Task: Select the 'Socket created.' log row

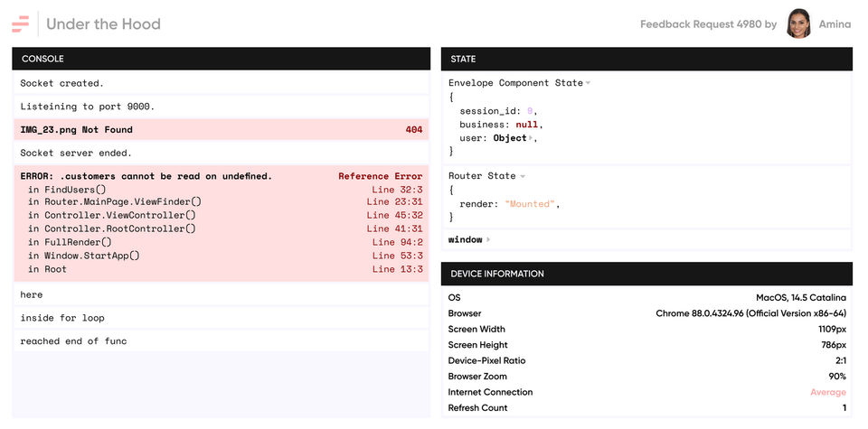Action: [x=221, y=83]
